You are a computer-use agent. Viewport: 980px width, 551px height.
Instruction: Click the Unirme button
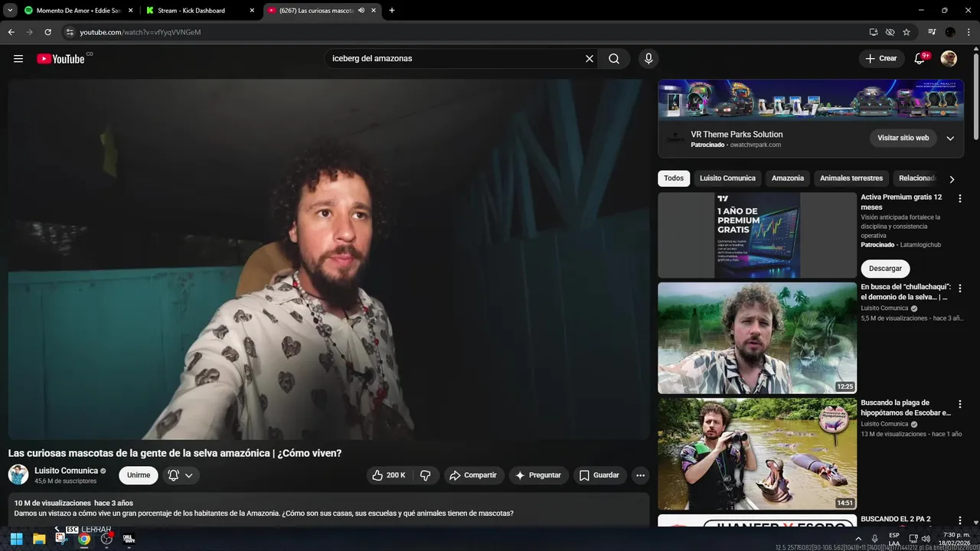pyautogui.click(x=139, y=475)
